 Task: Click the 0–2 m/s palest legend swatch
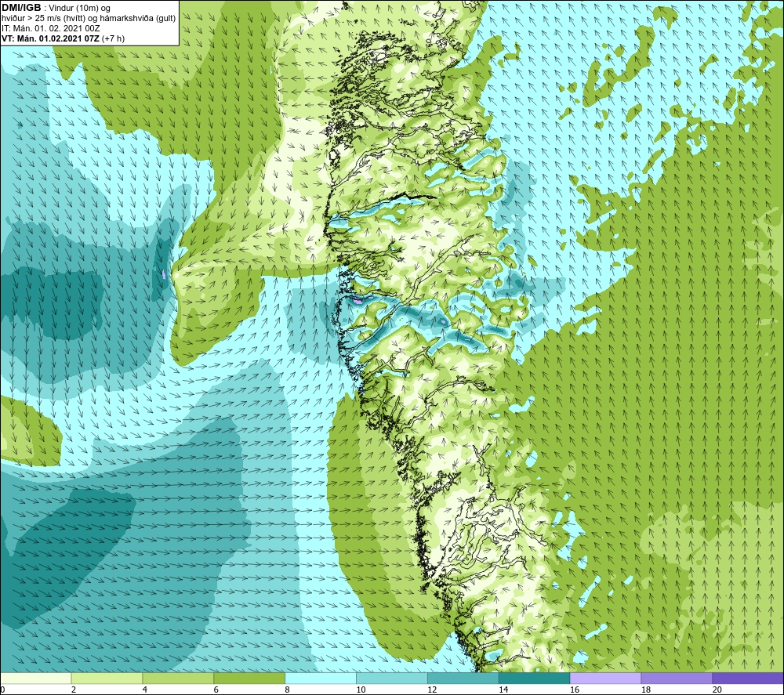coord(36,678)
